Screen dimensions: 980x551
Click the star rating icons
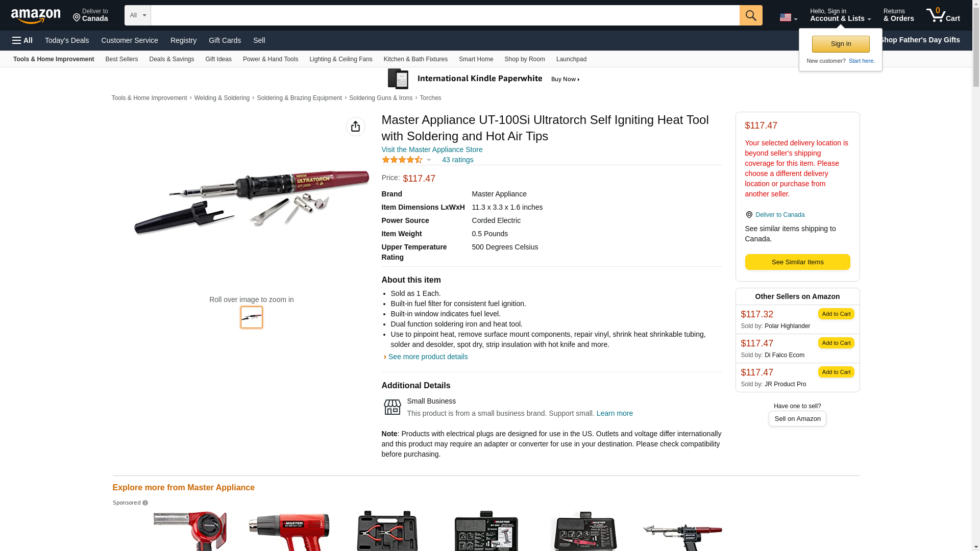[x=402, y=160]
